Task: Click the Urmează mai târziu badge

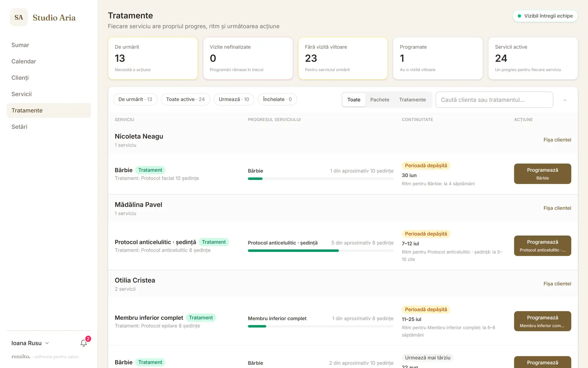Action: pyautogui.click(x=428, y=358)
